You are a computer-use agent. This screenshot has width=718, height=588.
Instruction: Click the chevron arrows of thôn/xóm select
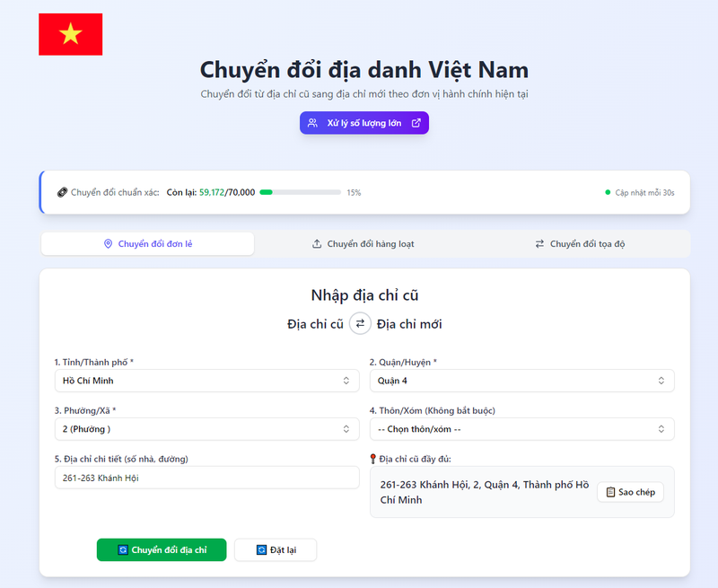pos(661,429)
